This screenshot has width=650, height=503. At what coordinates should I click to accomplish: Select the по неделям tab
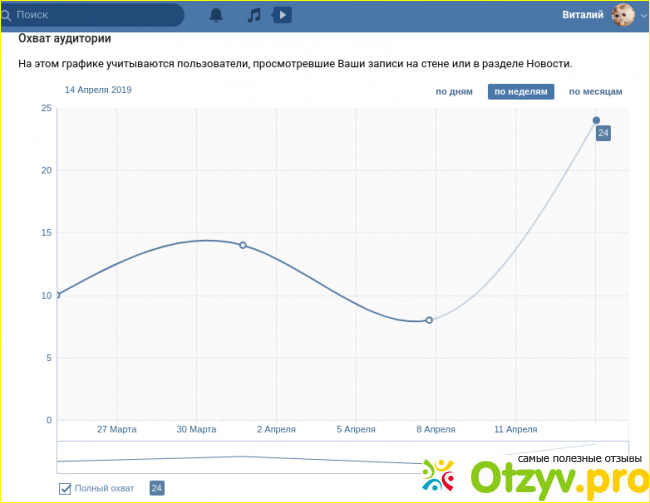(x=520, y=92)
